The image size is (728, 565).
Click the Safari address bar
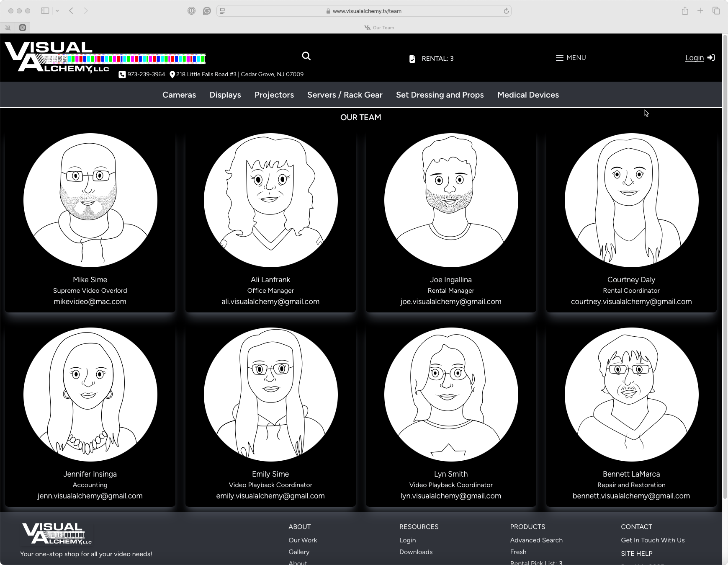pyautogui.click(x=363, y=11)
